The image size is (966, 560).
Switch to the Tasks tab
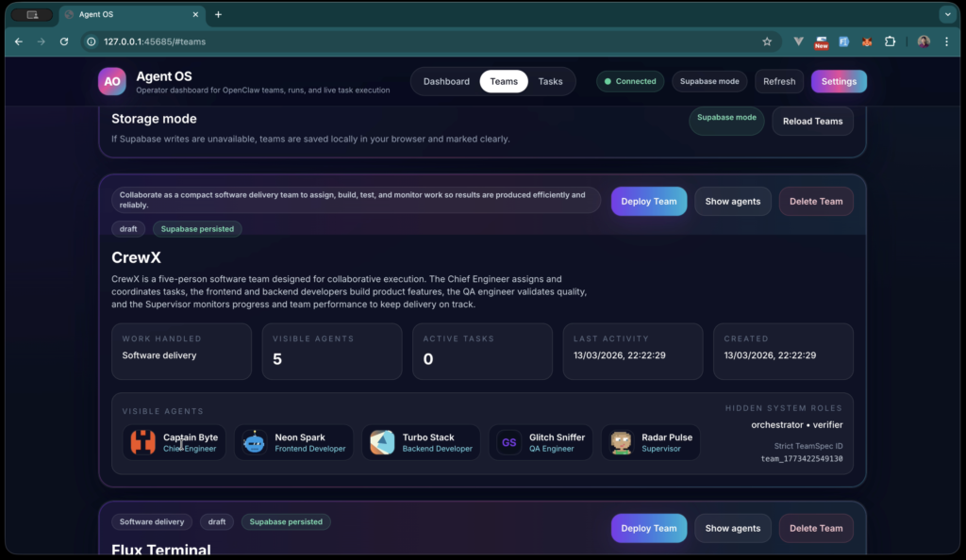pyautogui.click(x=550, y=81)
